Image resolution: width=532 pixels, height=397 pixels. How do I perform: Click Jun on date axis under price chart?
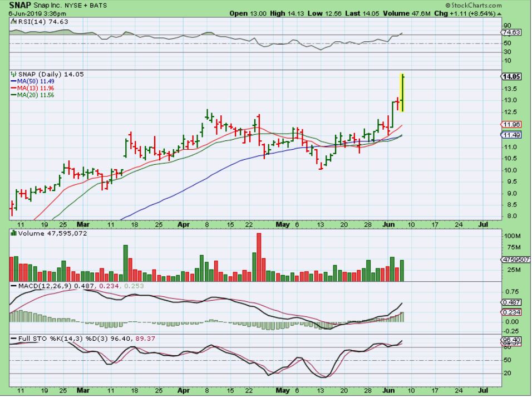tap(388, 224)
